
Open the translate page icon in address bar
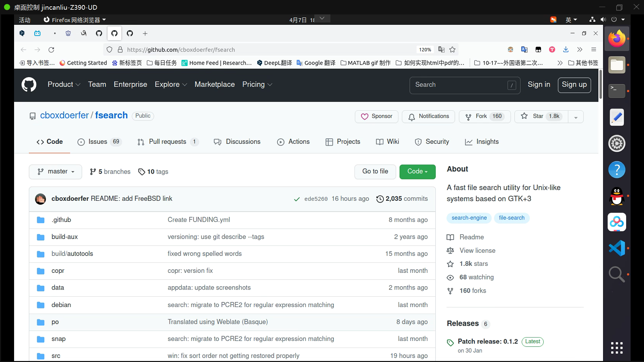441,50
